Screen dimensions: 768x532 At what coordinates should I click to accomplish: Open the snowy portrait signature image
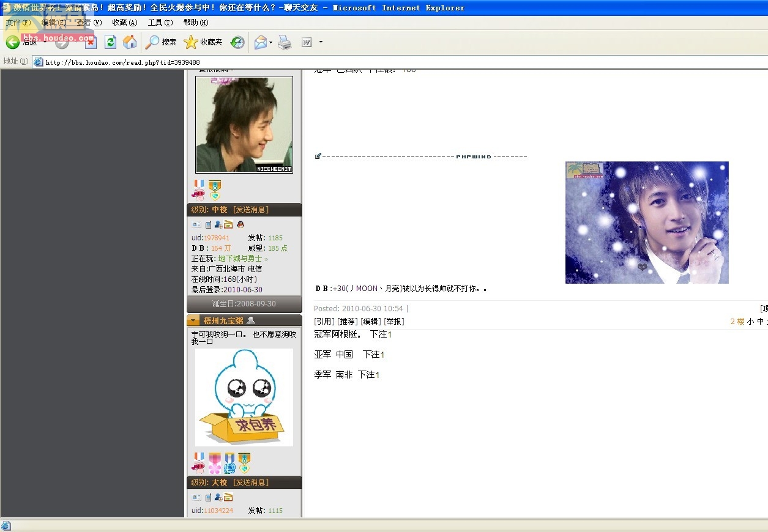click(x=647, y=223)
